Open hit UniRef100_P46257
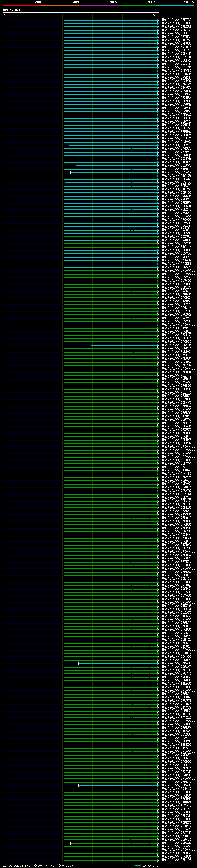Image resolution: width=197 pixels, height=868 pixels. pyautogui.click(x=177, y=40)
